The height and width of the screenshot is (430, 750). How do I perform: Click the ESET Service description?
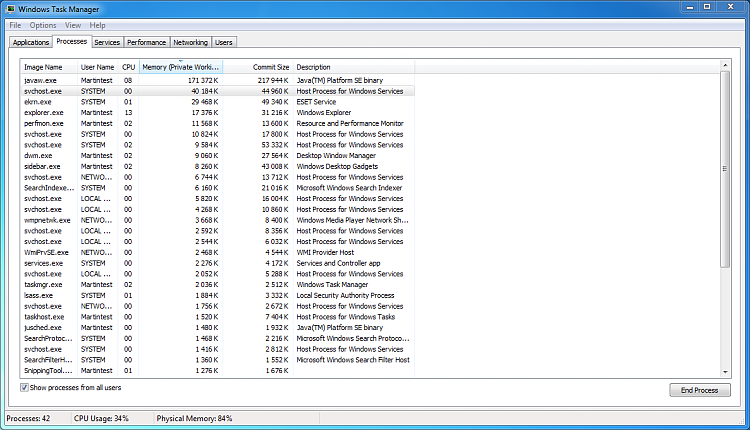pos(316,102)
